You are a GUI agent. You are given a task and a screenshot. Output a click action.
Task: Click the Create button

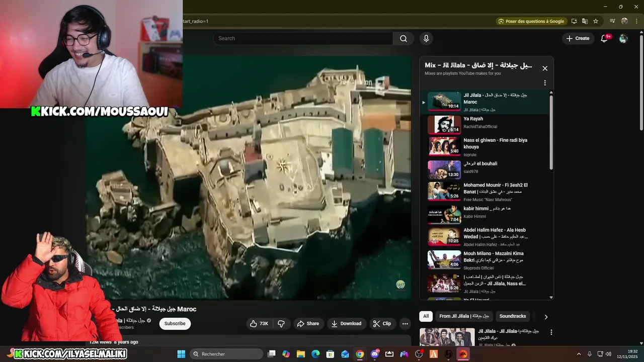pyautogui.click(x=578, y=39)
